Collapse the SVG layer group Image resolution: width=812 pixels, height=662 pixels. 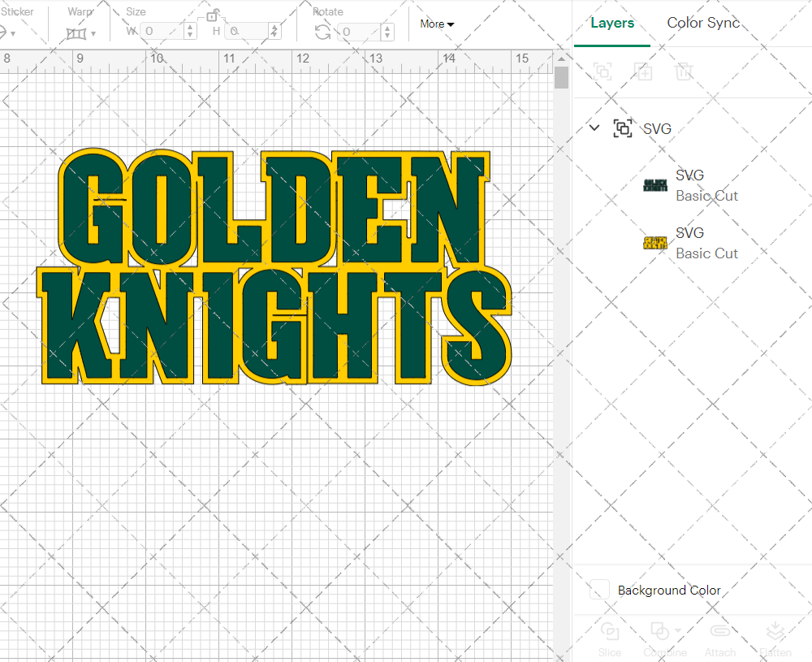pos(594,128)
